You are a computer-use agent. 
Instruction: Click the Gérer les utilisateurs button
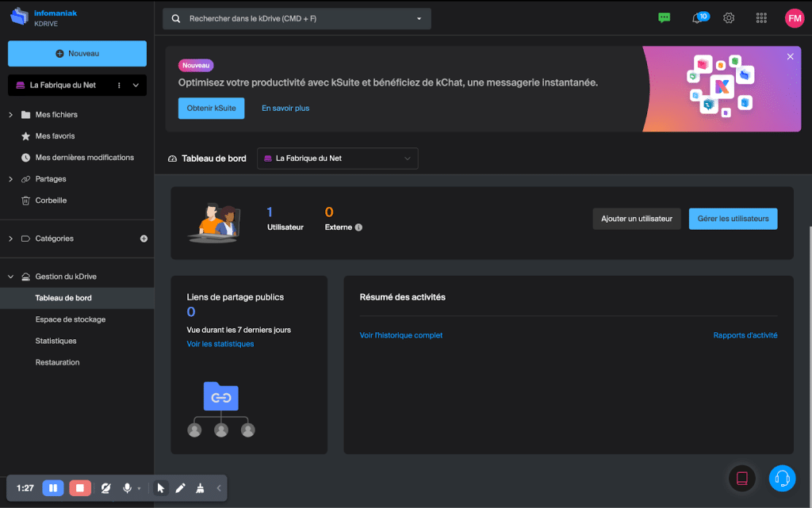[733, 219]
